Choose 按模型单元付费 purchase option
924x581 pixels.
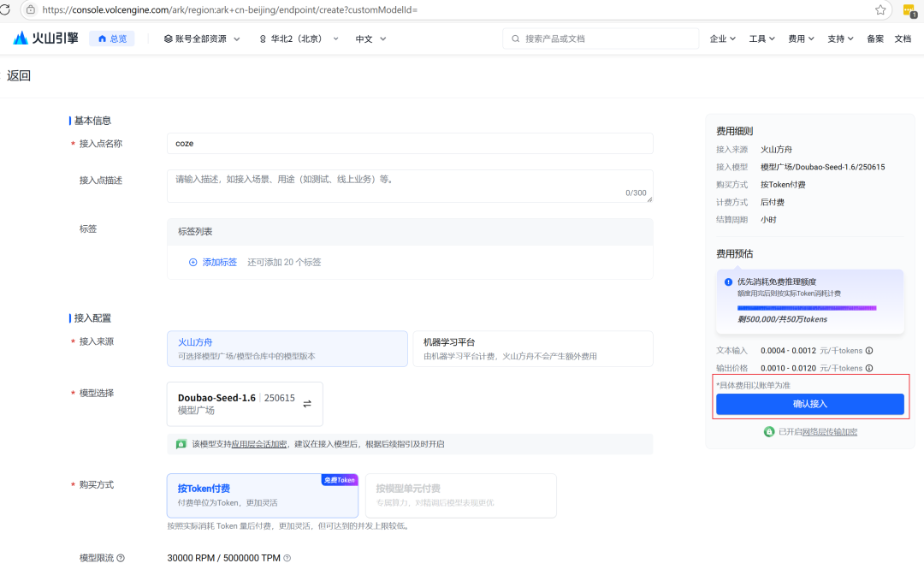(x=461, y=495)
